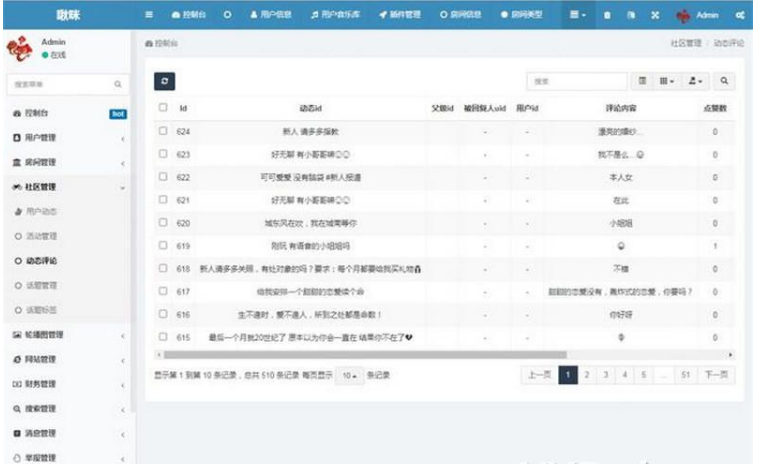Open the export dropdown in table toolbar
Image resolution: width=761 pixels, height=464 pixels.
[696, 81]
